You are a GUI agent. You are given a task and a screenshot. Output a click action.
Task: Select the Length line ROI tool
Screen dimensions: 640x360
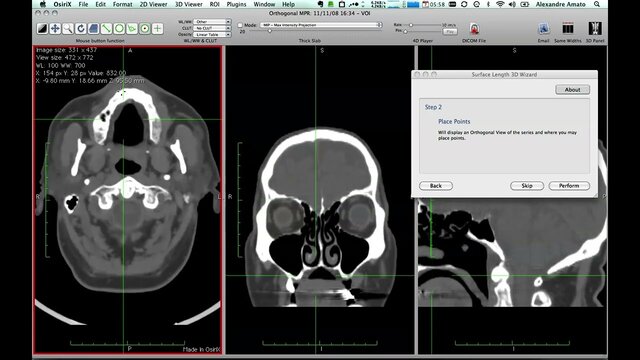tap(106, 28)
